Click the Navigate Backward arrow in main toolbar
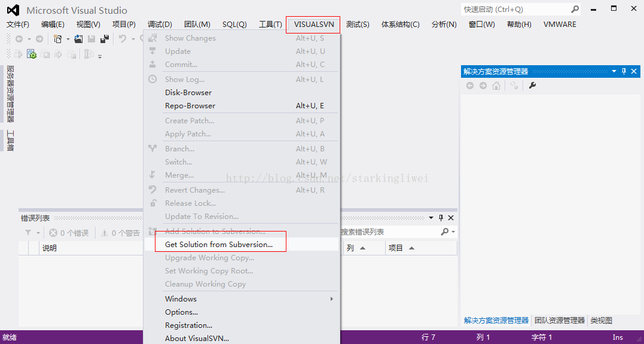This screenshot has width=644, height=344. [19, 39]
